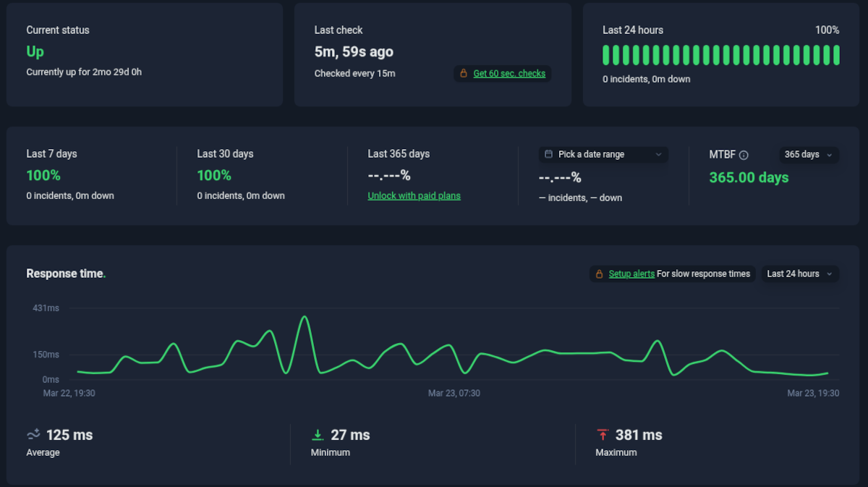This screenshot has height=487, width=868.
Task: Click the lock icon beside 60 sec. checks
Action: [463, 74]
